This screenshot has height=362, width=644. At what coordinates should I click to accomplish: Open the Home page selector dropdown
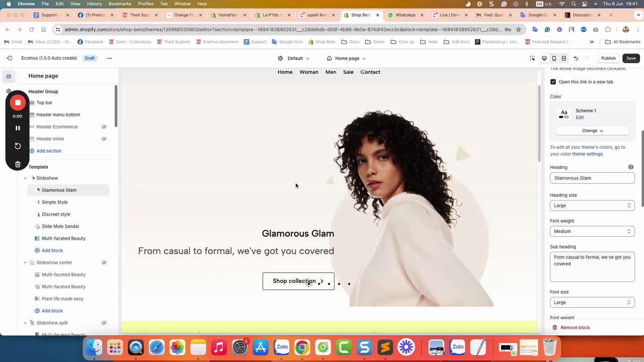tap(346, 58)
